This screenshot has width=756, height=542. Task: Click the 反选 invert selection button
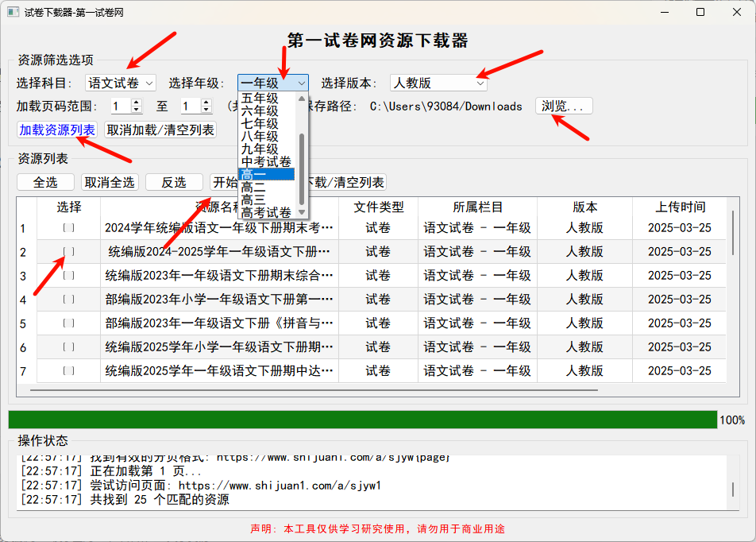coord(174,182)
